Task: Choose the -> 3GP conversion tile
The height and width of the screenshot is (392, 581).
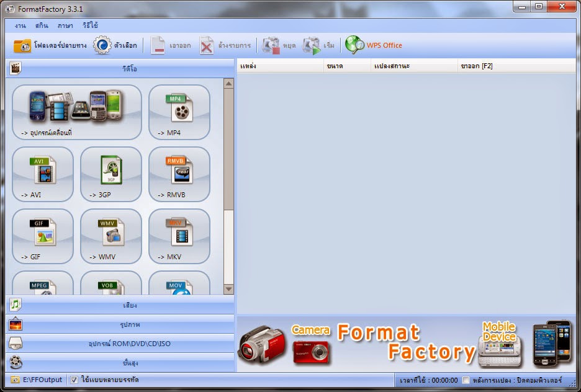Action: [111, 174]
